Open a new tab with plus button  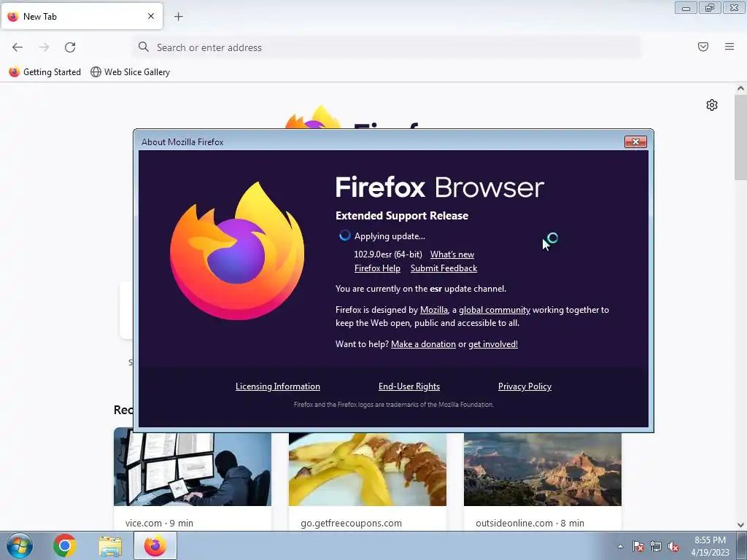(179, 17)
